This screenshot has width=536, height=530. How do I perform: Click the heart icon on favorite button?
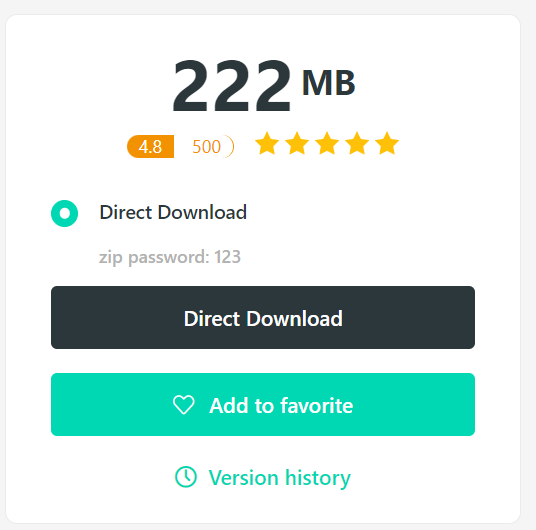point(184,405)
